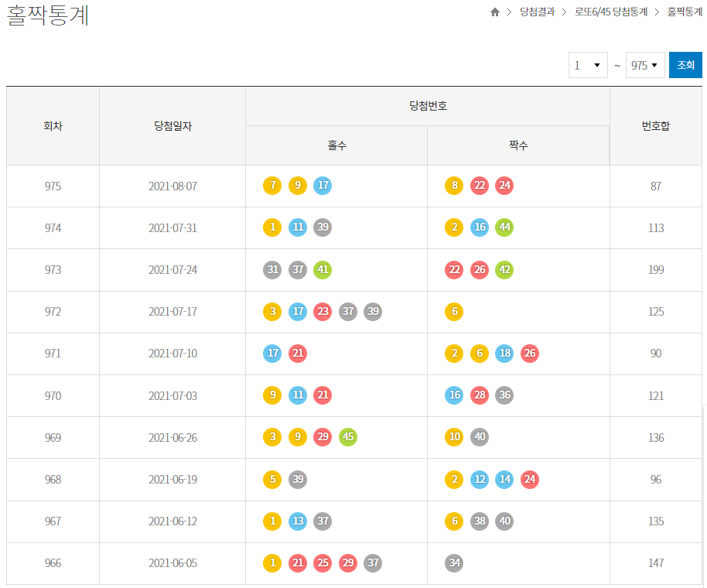The image size is (707, 588).
Task: Select round number 970 cell
Action: pyautogui.click(x=53, y=396)
